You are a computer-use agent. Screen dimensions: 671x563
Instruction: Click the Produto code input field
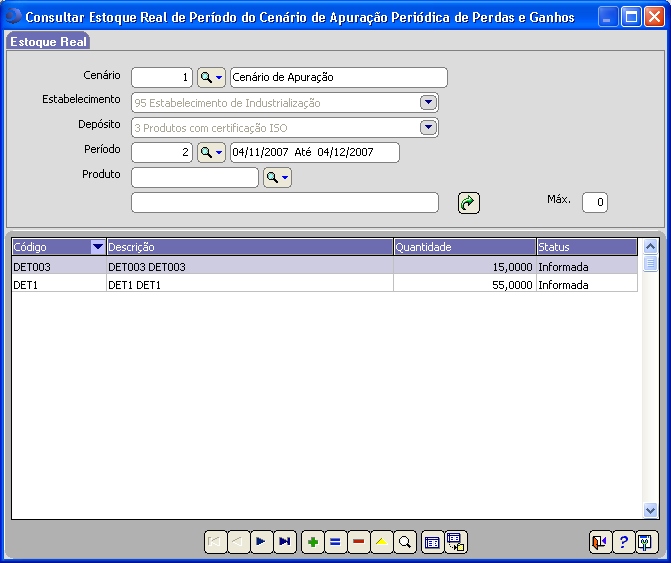pos(195,178)
